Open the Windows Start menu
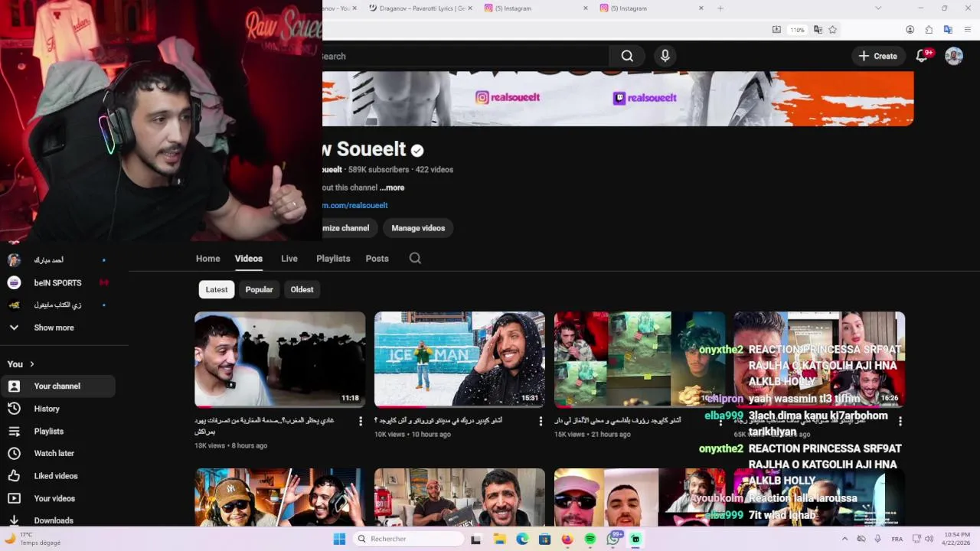Image resolution: width=980 pixels, height=551 pixels. [x=339, y=539]
